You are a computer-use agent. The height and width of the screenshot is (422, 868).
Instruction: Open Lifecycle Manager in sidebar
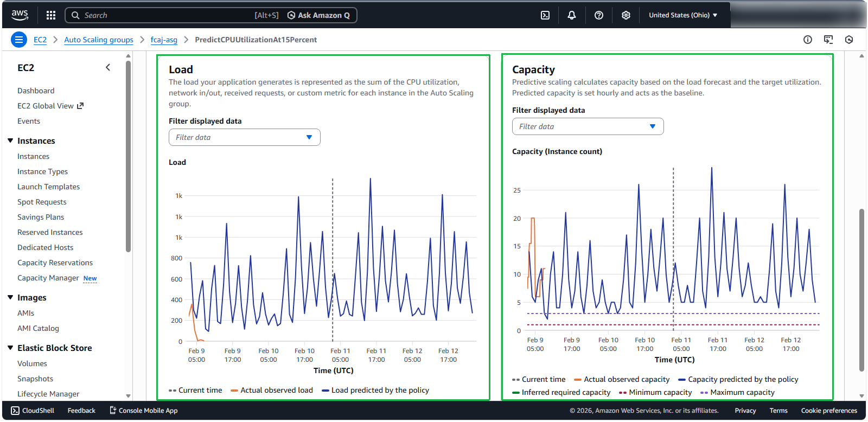(48, 394)
